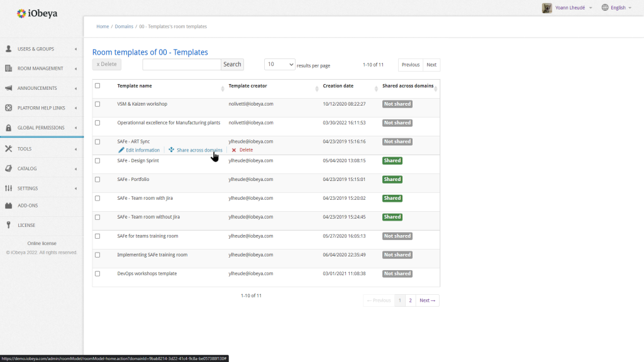Select the SAFe - Design Sprint checkbox
The width and height of the screenshot is (644, 362).
(x=97, y=160)
